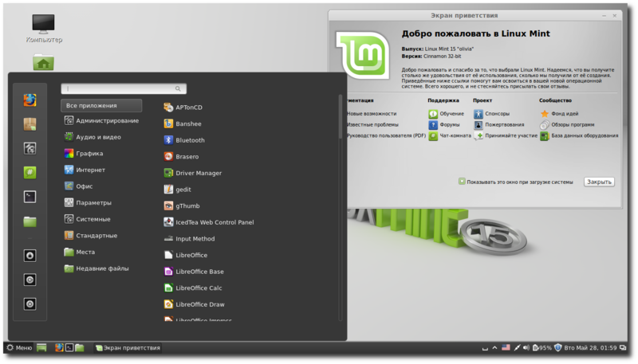Click the volume speaker icon in the panel
638x364 pixels.
coord(526,348)
